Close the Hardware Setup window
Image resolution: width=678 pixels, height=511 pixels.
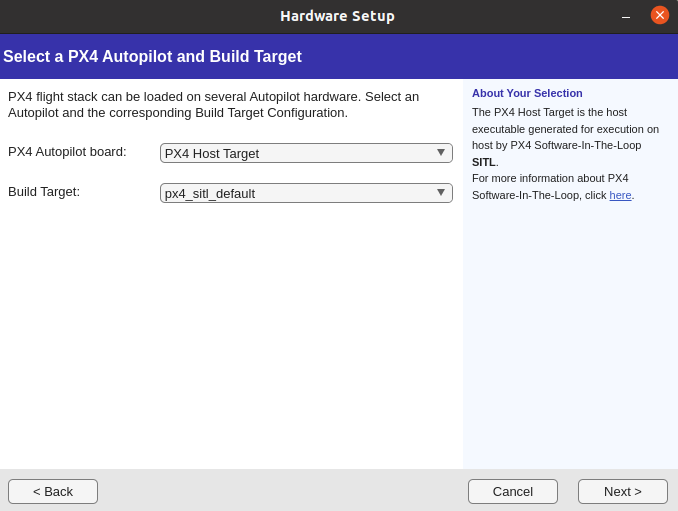click(659, 15)
